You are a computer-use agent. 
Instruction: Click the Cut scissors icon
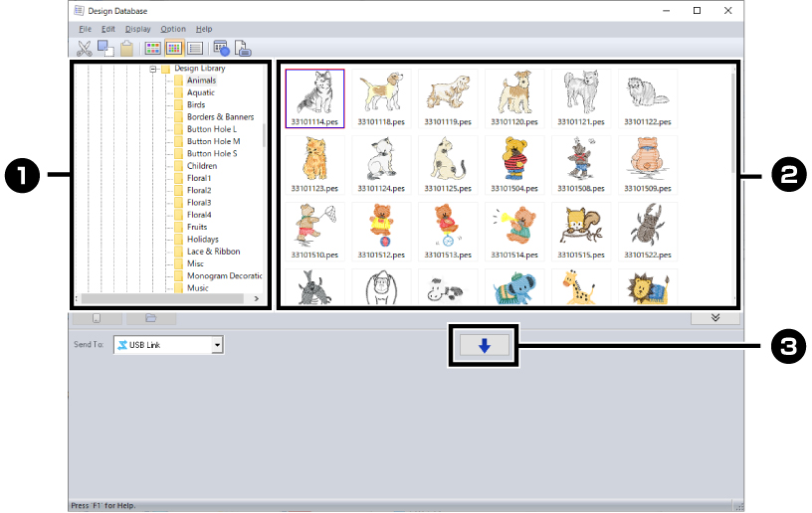point(84,47)
